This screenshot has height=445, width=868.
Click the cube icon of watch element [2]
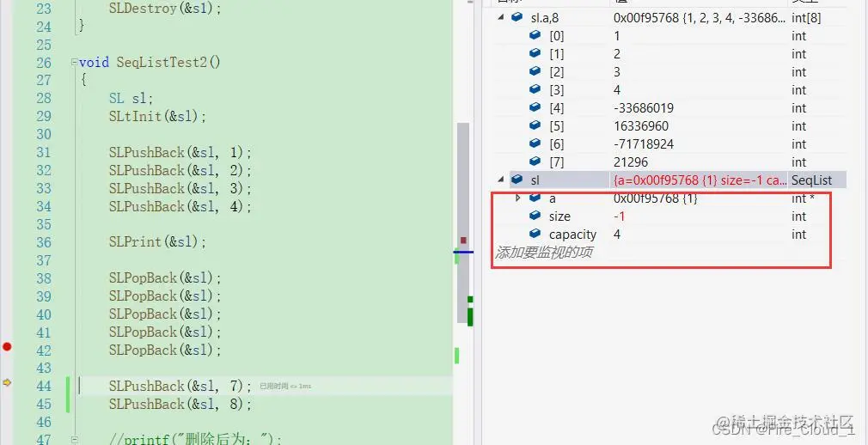pyautogui.click(x=535, y=71)
